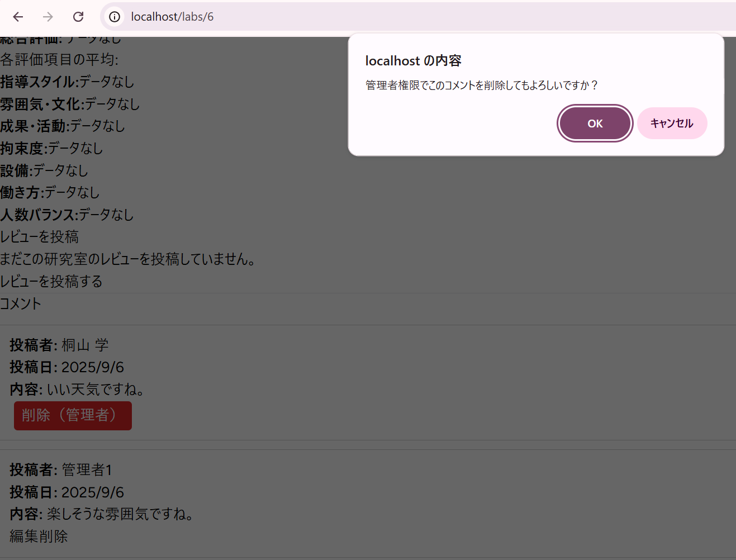
Task: Click the dialog title localhost の内容
Action: [414, 60]
